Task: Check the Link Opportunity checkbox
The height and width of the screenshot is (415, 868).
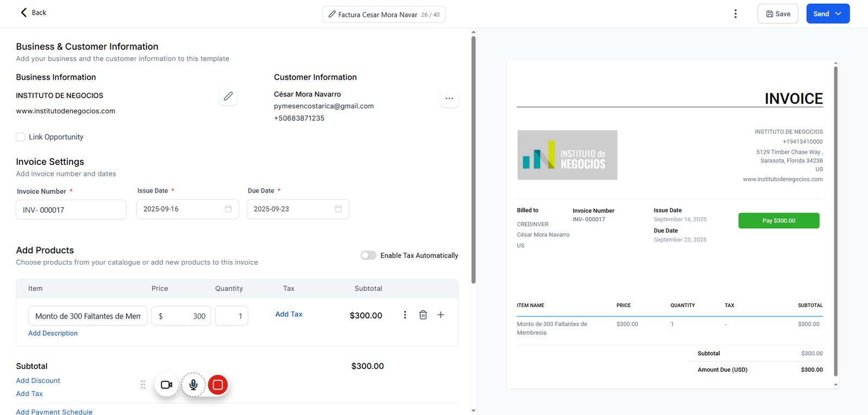Action: coord(21,137)
